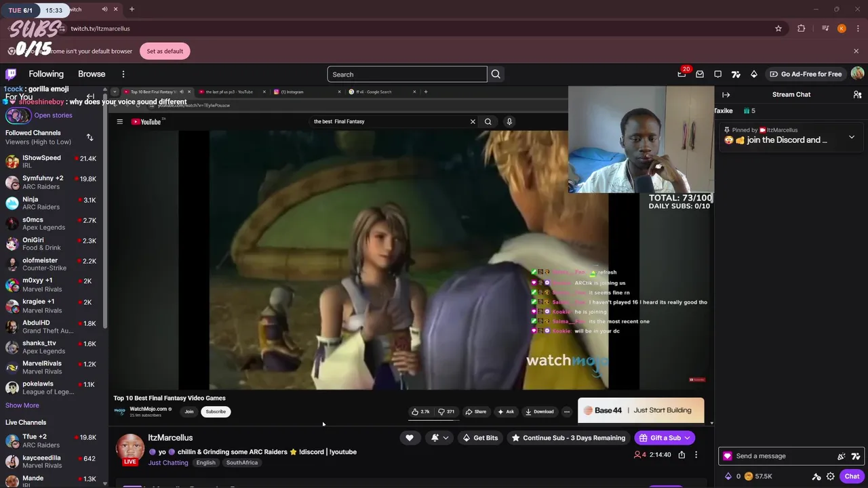868x488 pixels.
Task: Open Ninja channel in sidebar
Action: pos(52,203)
